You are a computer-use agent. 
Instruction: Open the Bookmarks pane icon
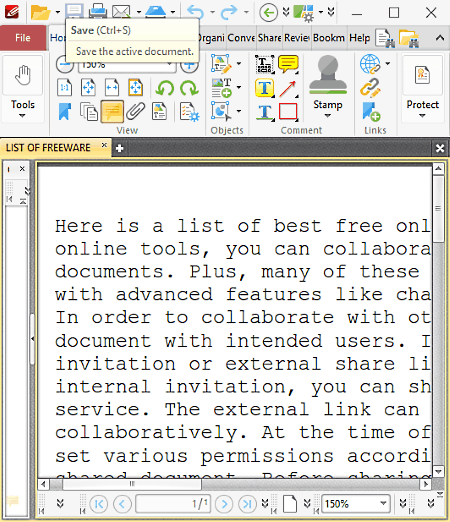click(65, 111)
